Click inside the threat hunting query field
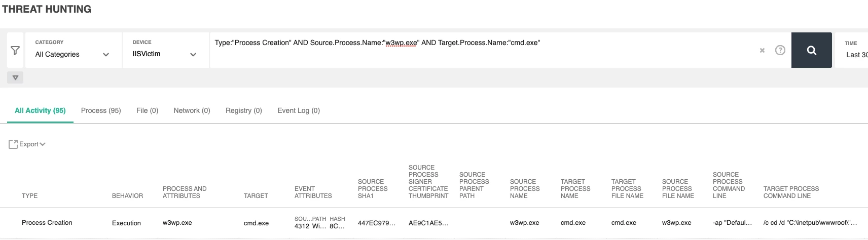868x240 pixels. [482, 50]
